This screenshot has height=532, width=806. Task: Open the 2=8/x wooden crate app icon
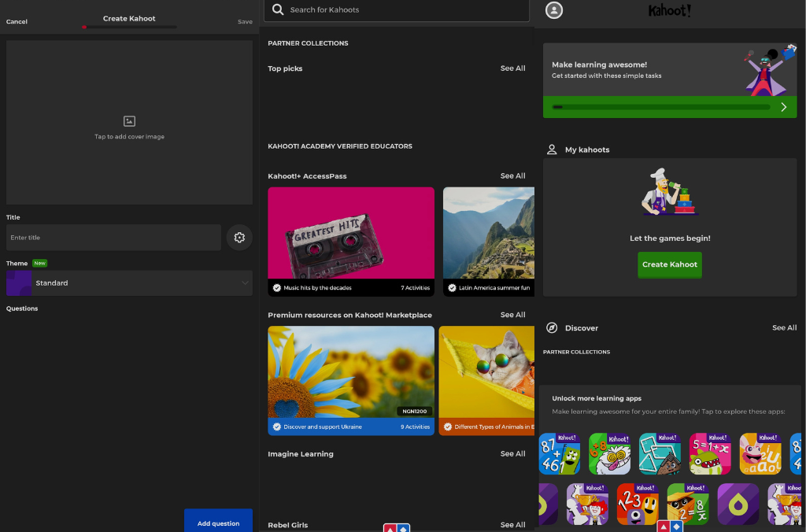[x=688, y=504]
